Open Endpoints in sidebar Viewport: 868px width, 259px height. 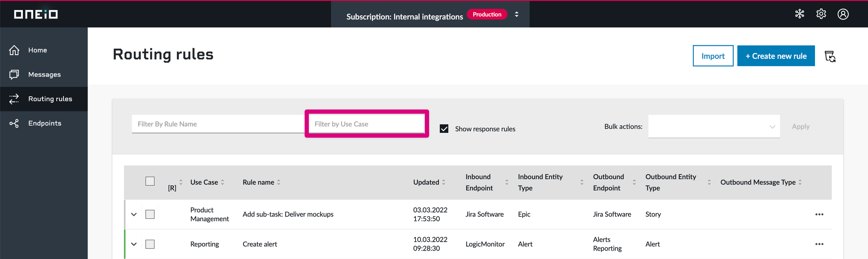(44, 123)
